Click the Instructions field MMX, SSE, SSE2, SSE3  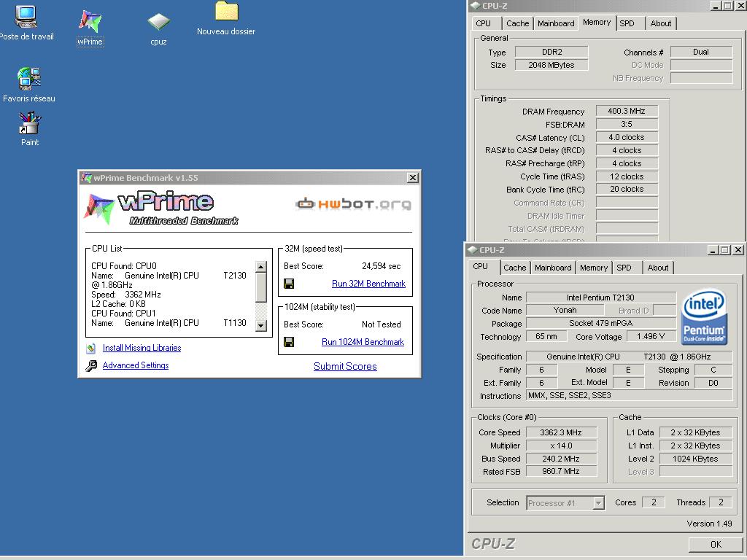click(x=629, y=395)
